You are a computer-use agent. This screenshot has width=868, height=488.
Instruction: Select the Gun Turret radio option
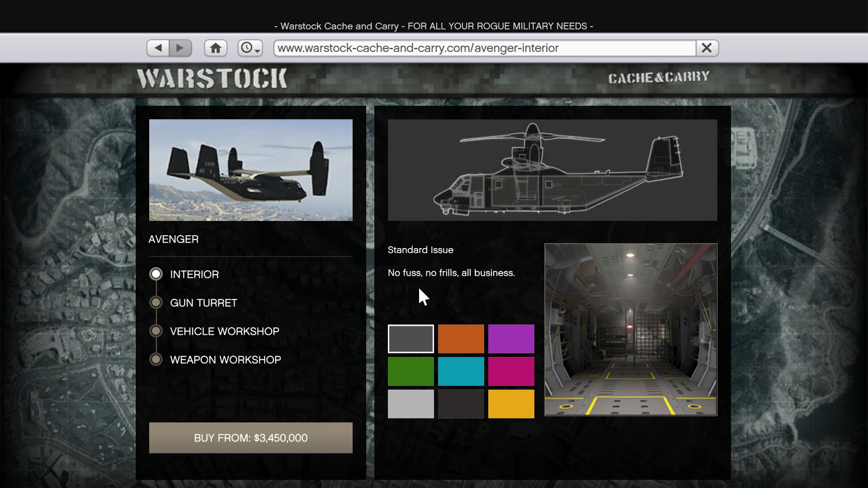coord(156,303)
